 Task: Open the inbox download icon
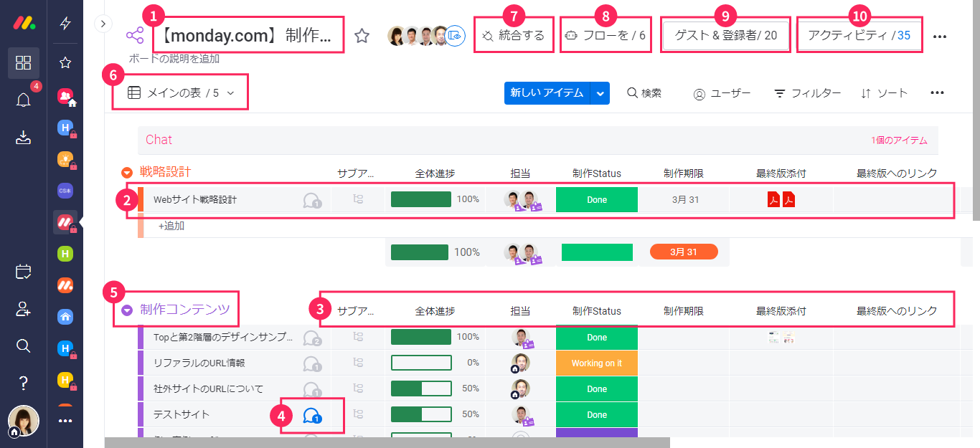coord(23,137)
